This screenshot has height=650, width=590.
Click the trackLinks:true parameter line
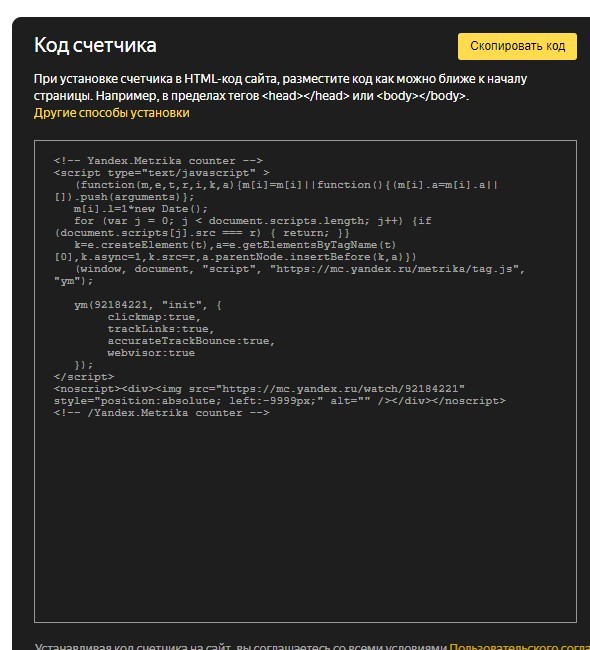click(161, 329)
